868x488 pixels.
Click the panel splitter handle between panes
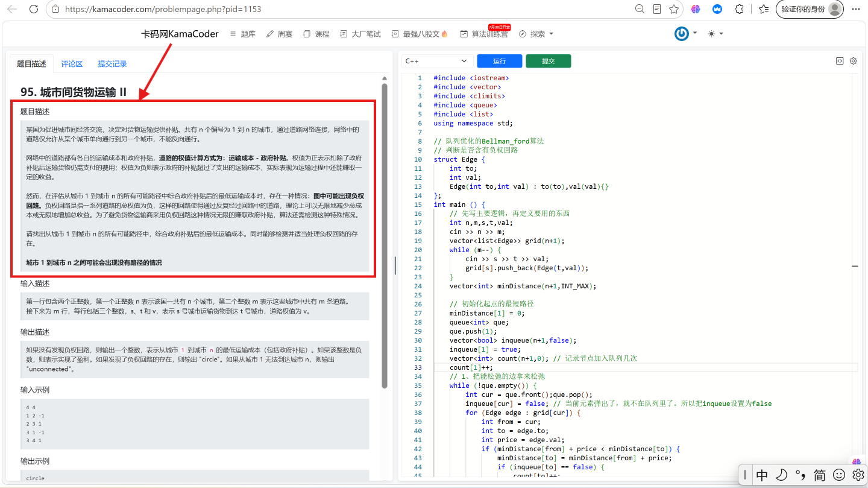[x=395, y=265]
